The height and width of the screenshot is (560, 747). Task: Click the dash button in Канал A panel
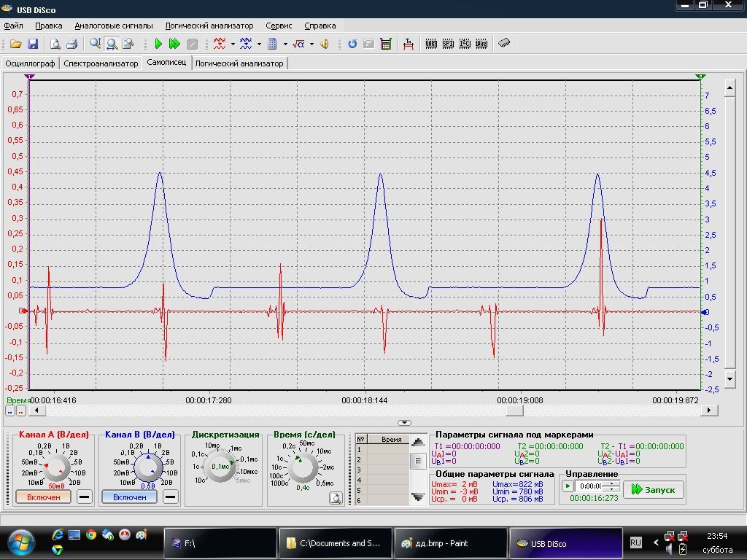click(84, 497)
